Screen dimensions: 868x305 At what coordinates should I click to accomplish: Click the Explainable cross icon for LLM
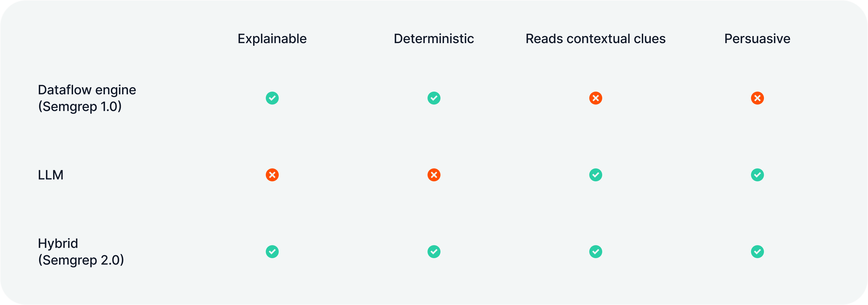click(x=272, y=175)
